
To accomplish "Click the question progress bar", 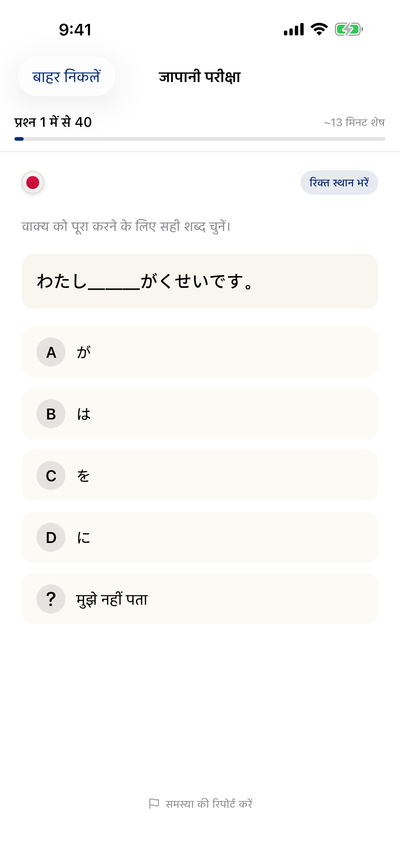I will click(x=200, y=138).
